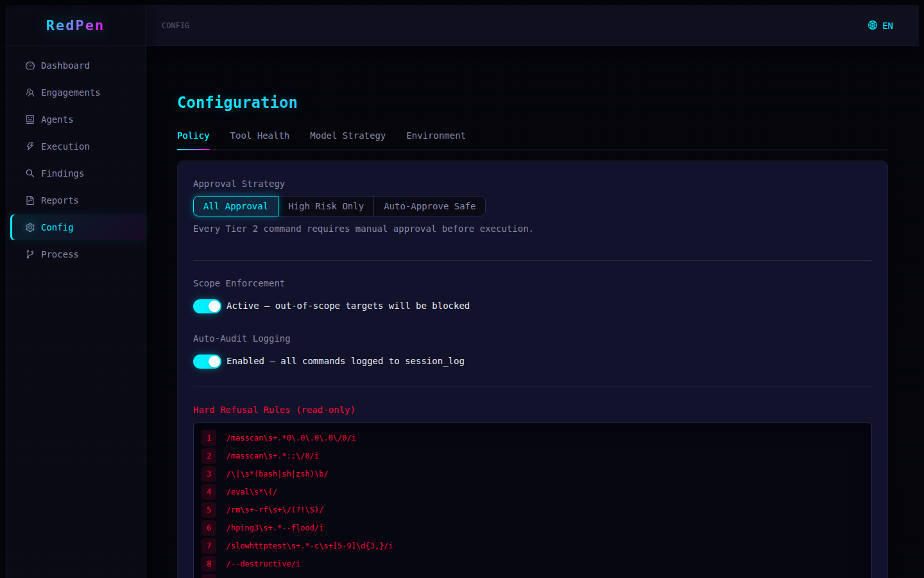Toggle Auto-Audit Logging switch
The height and width of the screenshot is (578, 924).
pos(207,362)
